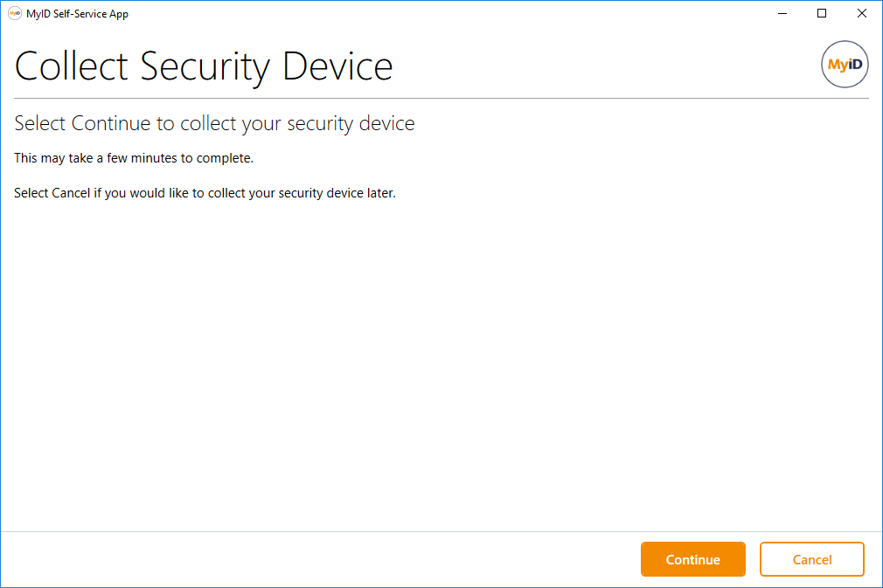Click the "Select Continue to collect" subheading

pyautogui.click(x=214, y=124)
